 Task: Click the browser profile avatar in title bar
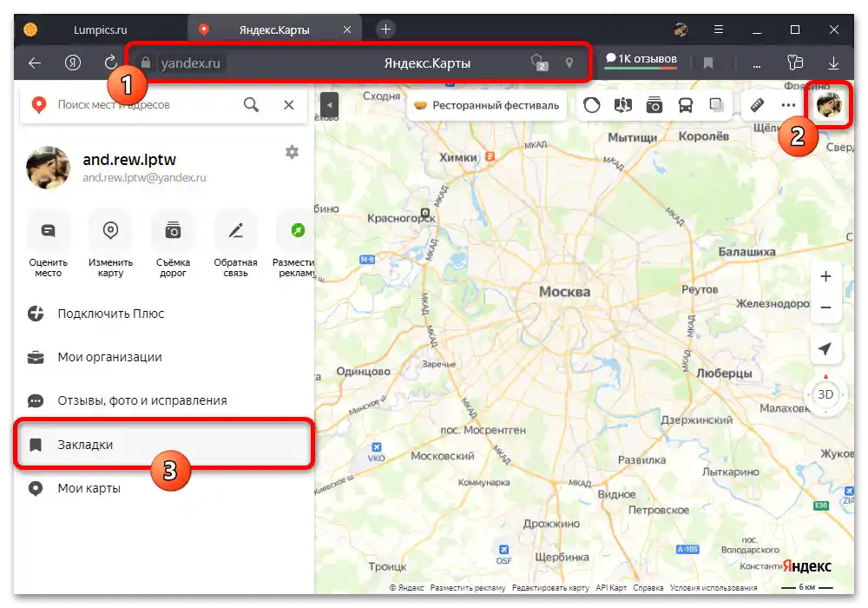coord(681,30)
